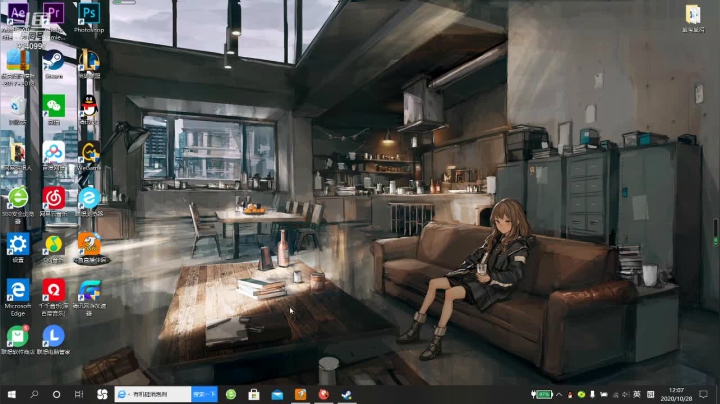Viewport: 720px width, 404px height.
Task: Click the blue search button in taskbar
Action: [x=204, y=394]
